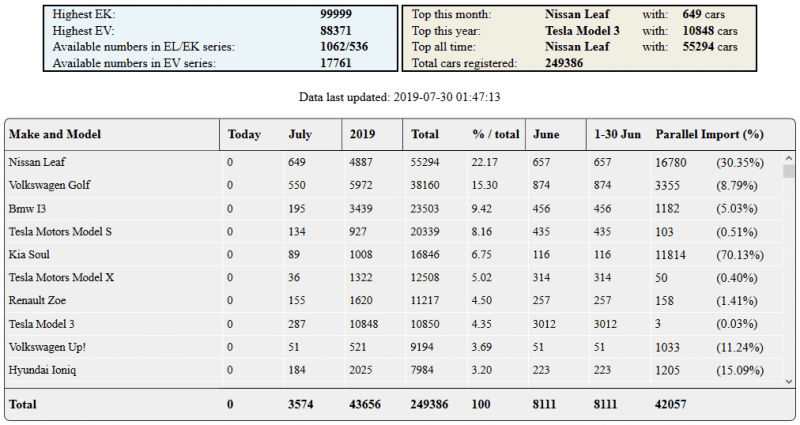Click Volkswagen Up! parallel import 1033

coord(667,347)
